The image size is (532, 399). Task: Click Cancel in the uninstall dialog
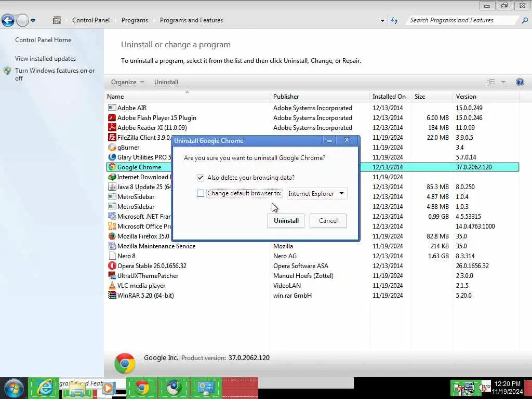coord(328,220)
